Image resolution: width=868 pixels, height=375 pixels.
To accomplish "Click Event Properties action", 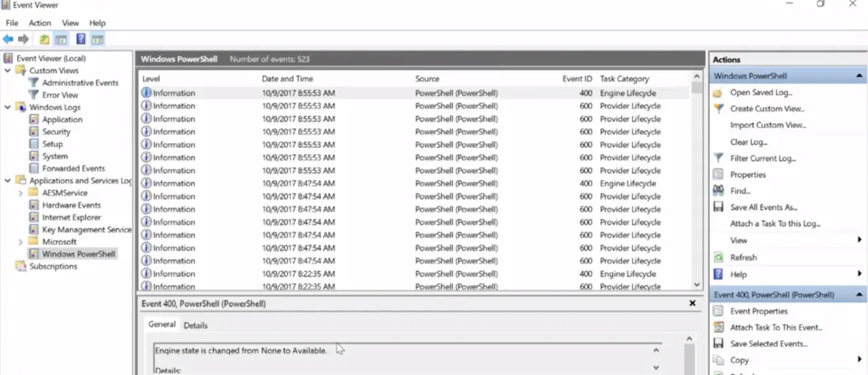I will click(759, 311).
